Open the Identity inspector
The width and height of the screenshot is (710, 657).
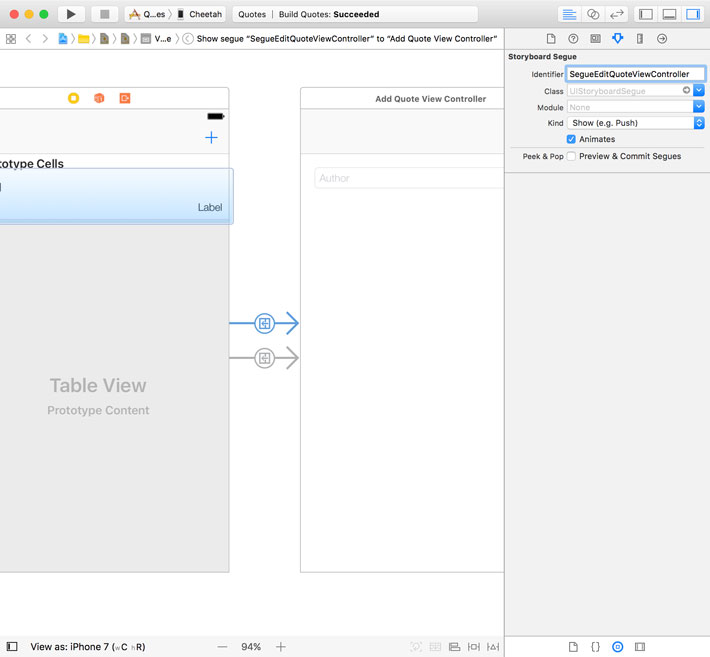(595, 39)
